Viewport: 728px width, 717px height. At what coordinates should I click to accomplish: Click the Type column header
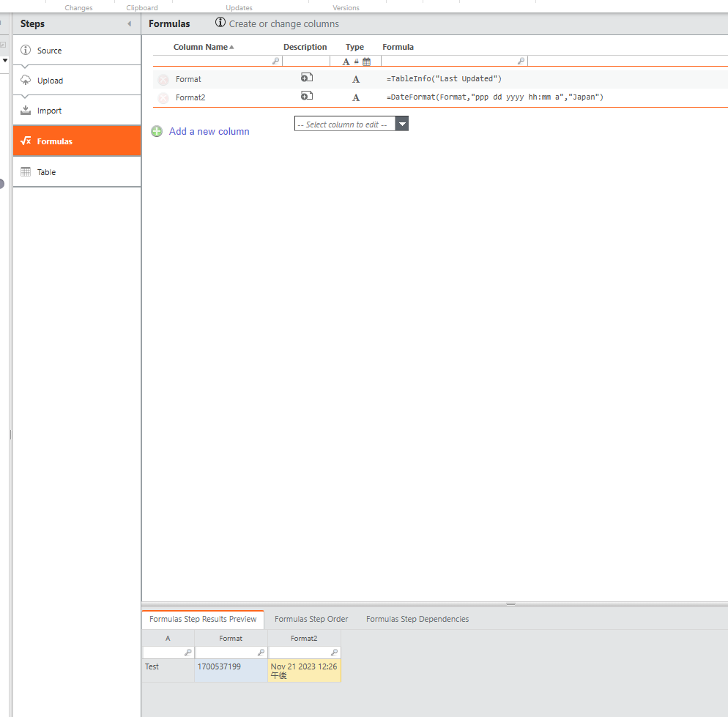[354, 47]
